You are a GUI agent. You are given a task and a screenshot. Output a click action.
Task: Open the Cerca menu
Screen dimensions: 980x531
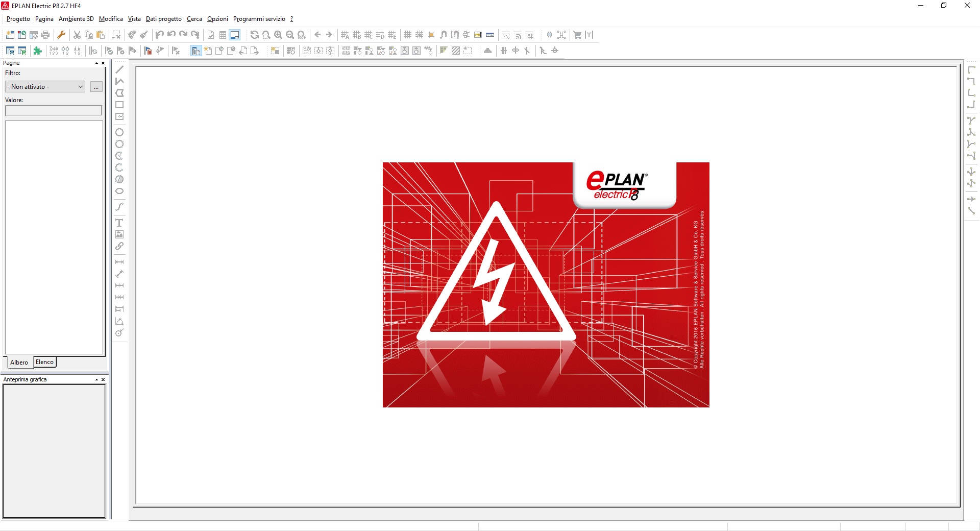click(x=194, y=19)
